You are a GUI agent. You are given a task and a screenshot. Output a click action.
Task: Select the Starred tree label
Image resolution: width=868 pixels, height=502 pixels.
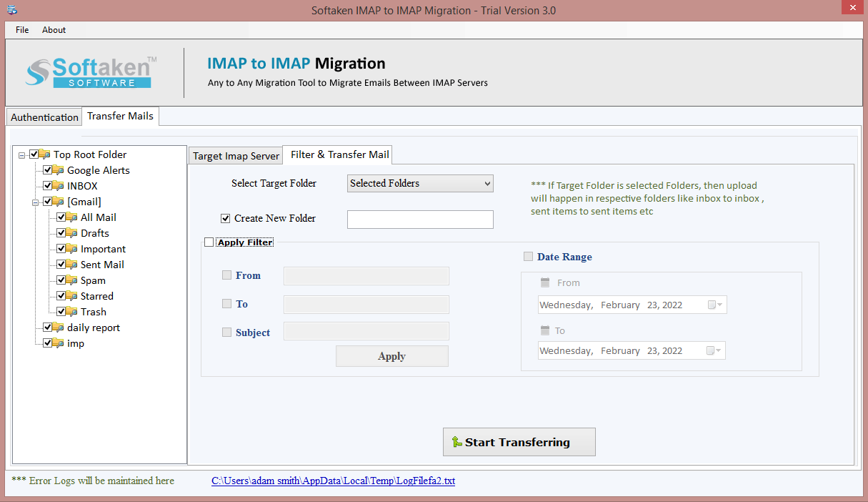pyautogui.click(x=97, y=296)
